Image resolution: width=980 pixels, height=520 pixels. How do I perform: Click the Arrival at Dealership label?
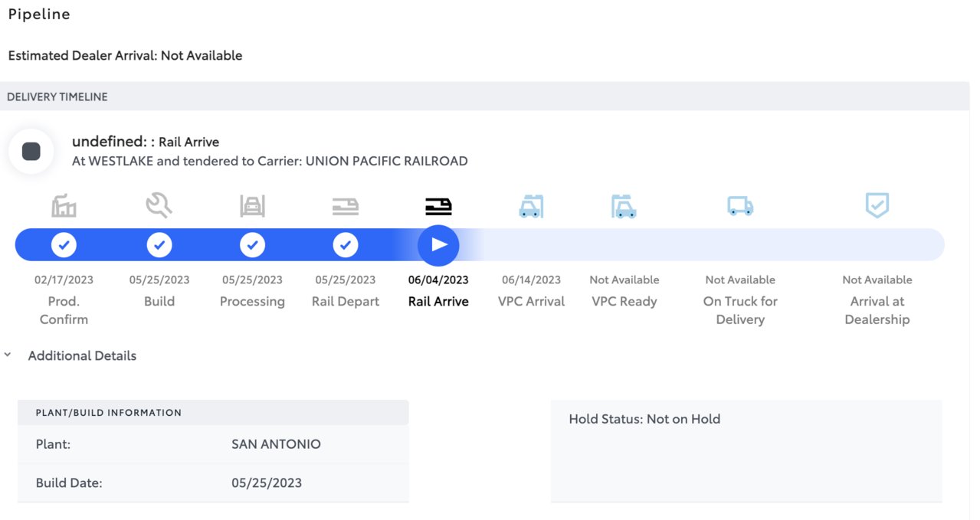[877, 310]
